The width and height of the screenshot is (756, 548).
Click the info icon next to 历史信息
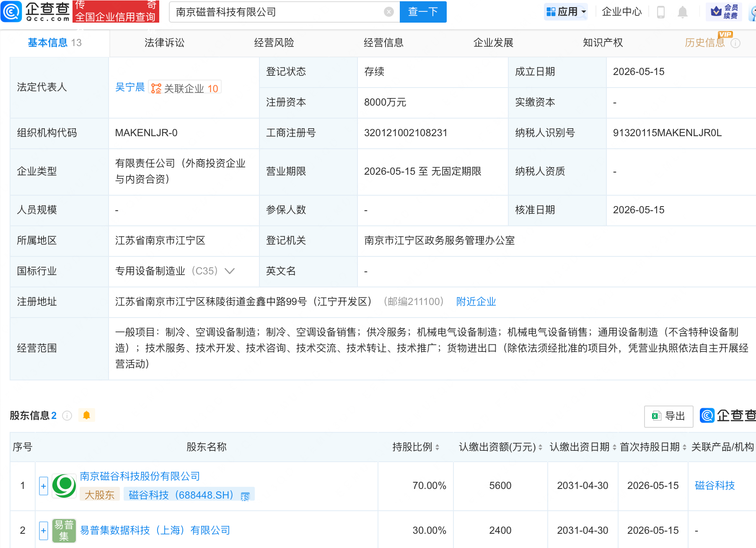[735, 43]
